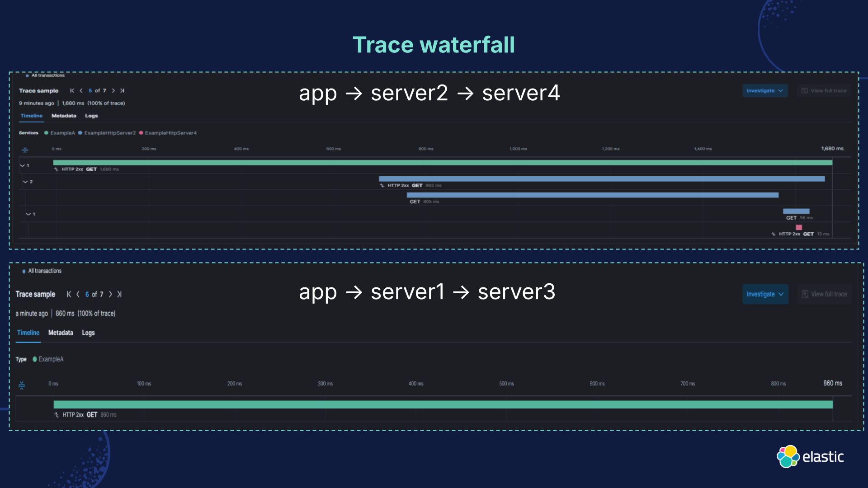Image resolution: width=868 pixels, height=488 pixels.
Task: Click the top View full trace button
Action: tap(824, 91)
